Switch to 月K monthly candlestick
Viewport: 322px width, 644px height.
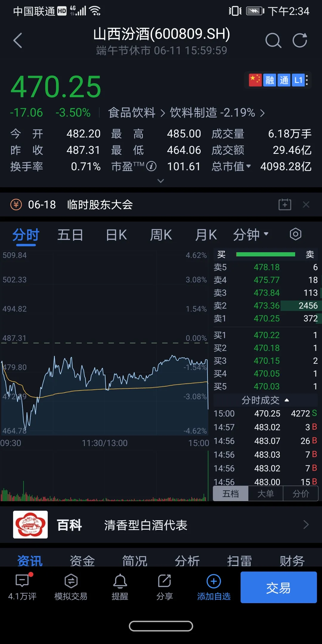pos(206,235)
